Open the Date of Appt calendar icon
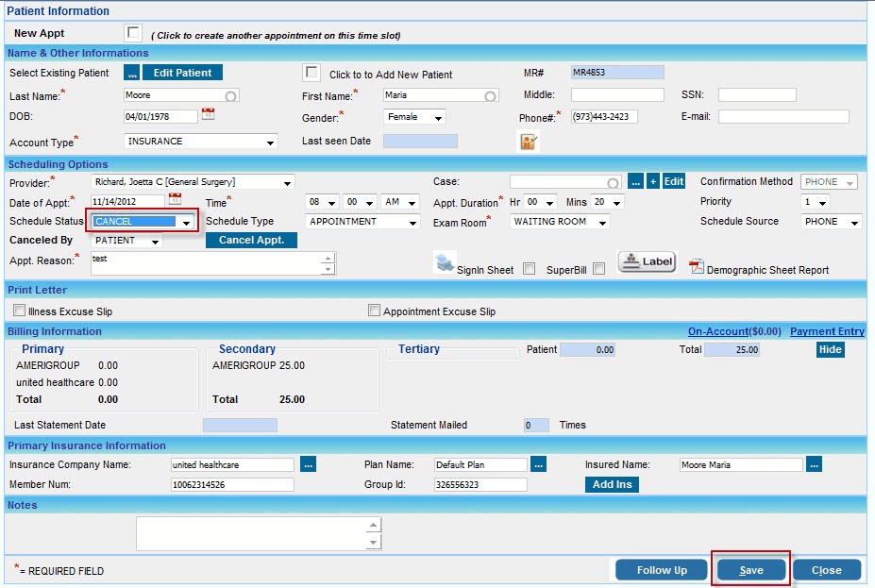This screenshot has width=875, height=588. point(175,200)
